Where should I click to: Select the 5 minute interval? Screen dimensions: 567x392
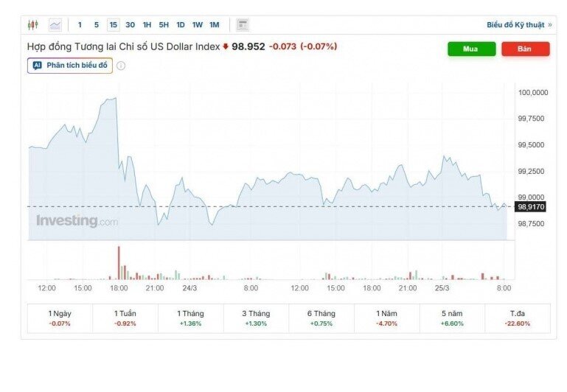pos(97,25)
